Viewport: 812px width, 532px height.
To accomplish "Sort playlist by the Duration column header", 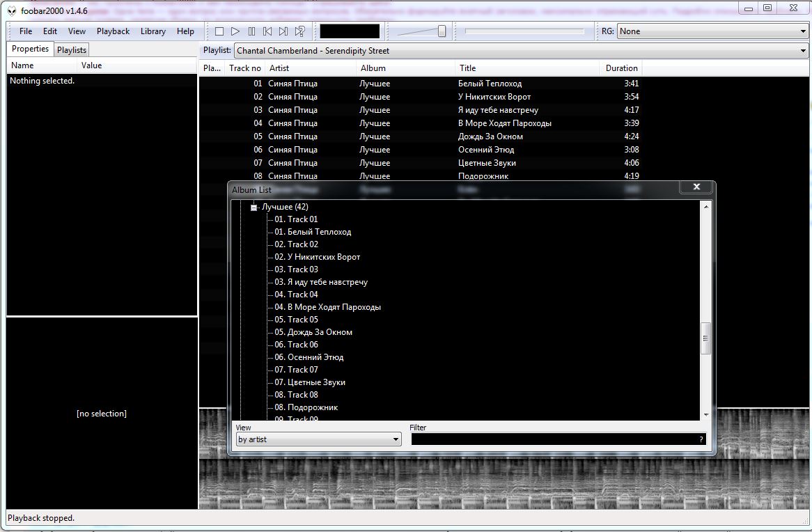I will tap(621, 68).
